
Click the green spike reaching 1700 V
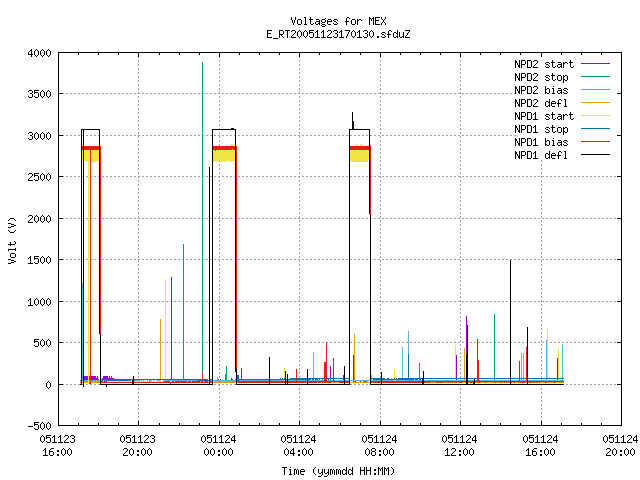coord(183,310)
